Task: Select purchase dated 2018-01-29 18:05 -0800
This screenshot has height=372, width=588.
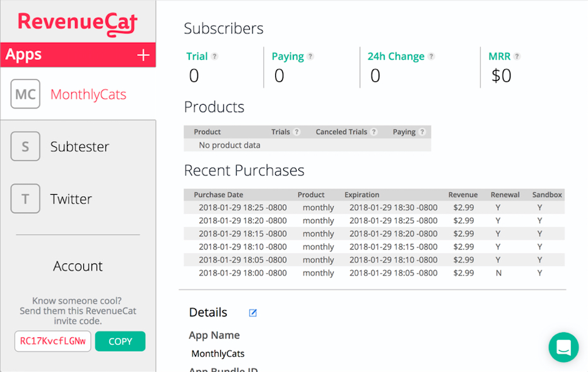Action: pyautogui.click(x=374, y=260)
